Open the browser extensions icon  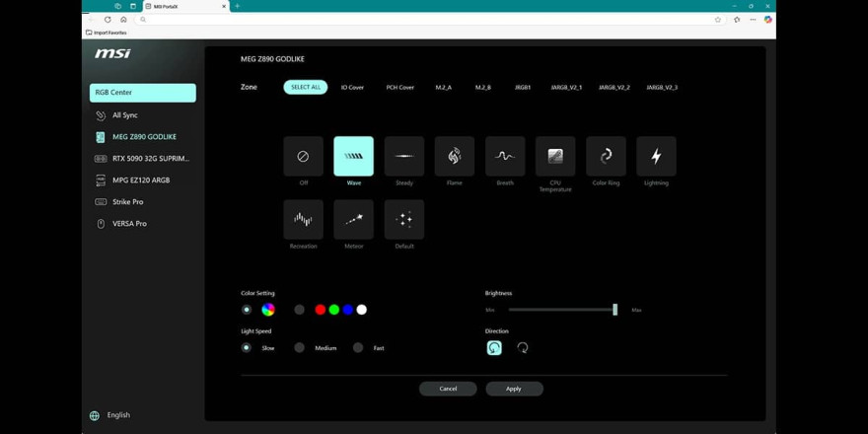point(737,20)
